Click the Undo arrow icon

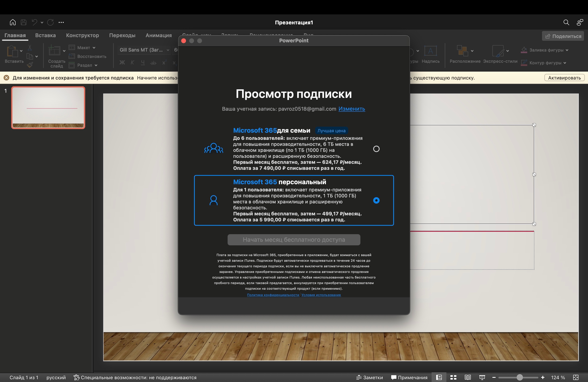pos(34,22)
